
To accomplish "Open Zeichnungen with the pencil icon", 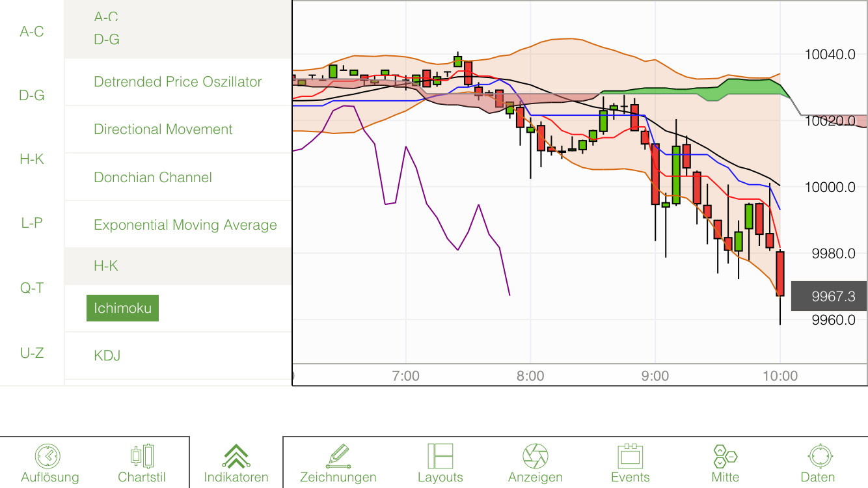I will 338,455.
